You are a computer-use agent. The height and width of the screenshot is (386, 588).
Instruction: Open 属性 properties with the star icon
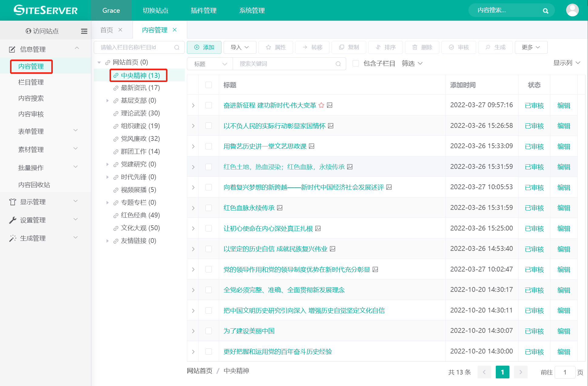pyautogui.click(x=268, y=47)
